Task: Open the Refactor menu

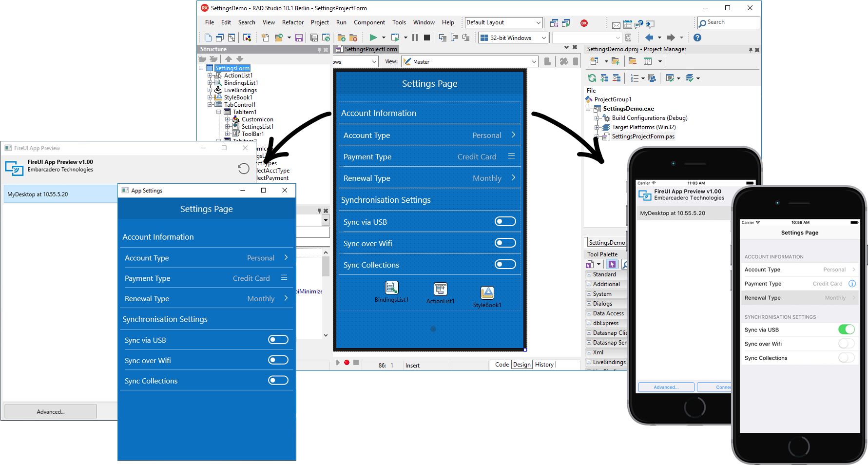Action: [292, 22]
